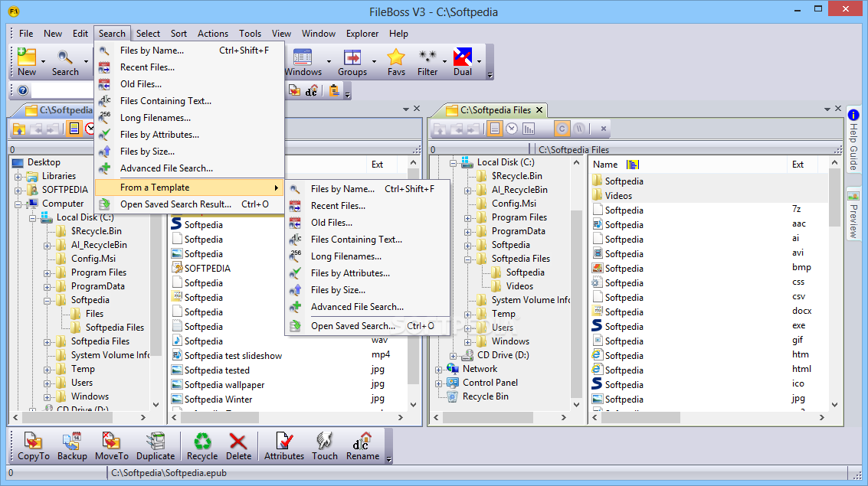The image size is (868, 486).
Task: Click the parent folder icon in left pane
Action: point(19,129)
